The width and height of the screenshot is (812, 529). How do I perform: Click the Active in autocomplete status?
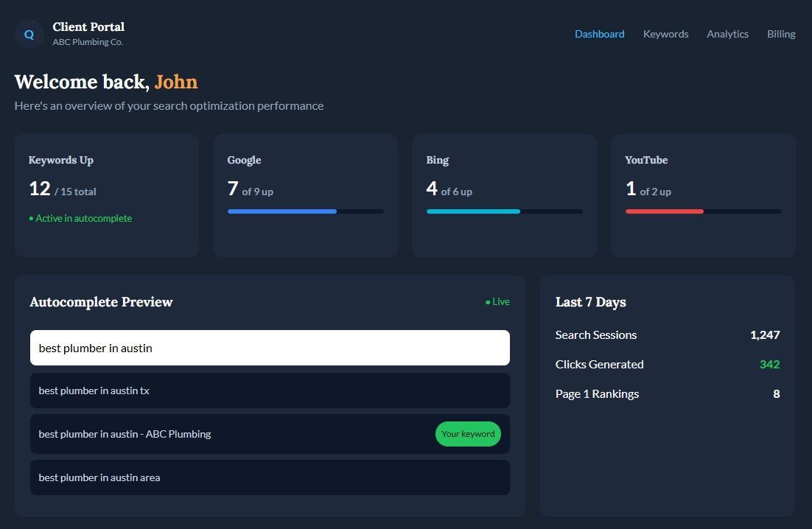click(80, 218)
